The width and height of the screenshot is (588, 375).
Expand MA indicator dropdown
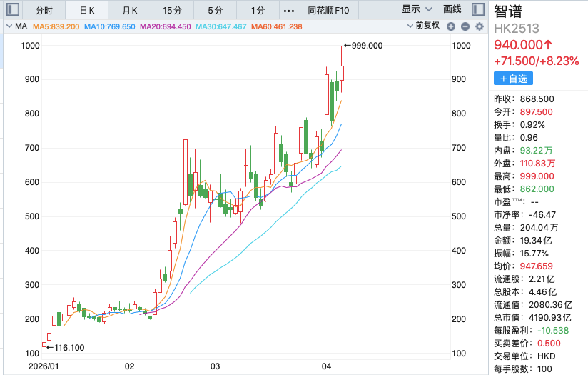tap(16, 26)
